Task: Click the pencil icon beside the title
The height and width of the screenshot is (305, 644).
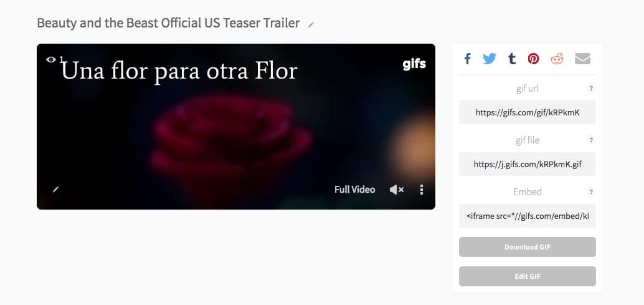Action: [x=311, y=25]
